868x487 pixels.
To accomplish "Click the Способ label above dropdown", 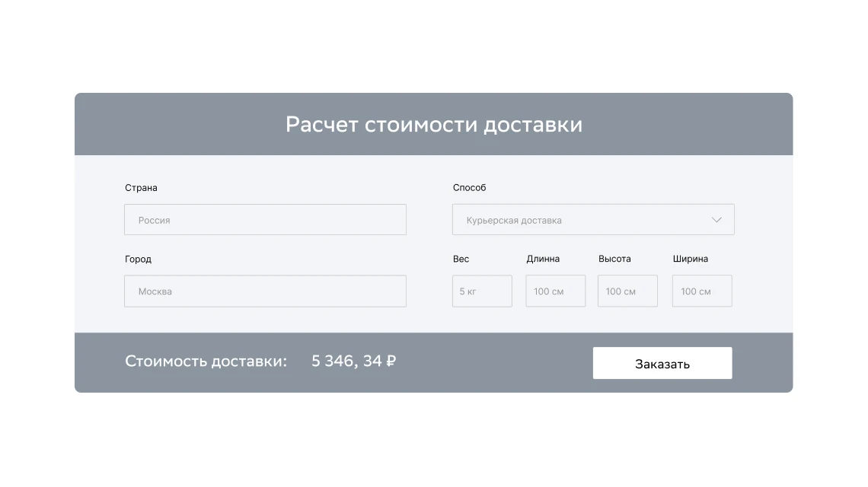I will [x=469, y=188].
